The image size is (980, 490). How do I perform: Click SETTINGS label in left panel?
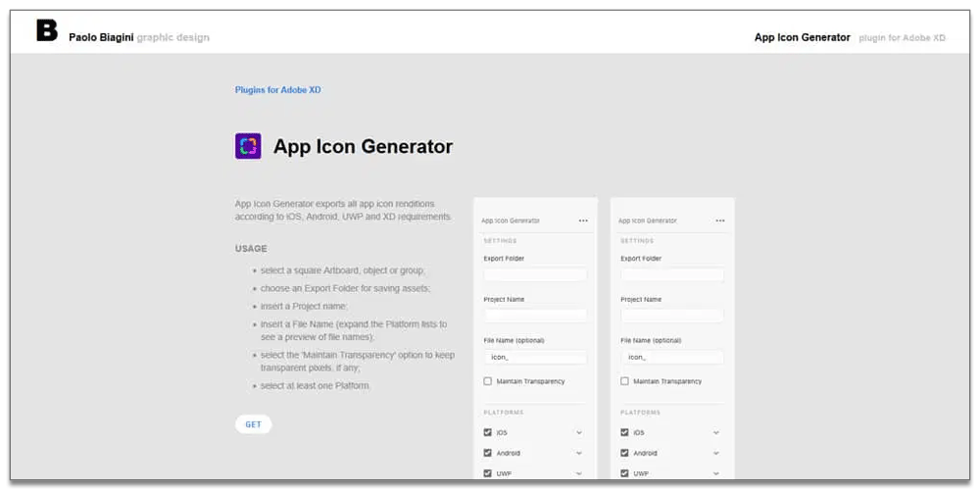500,241
